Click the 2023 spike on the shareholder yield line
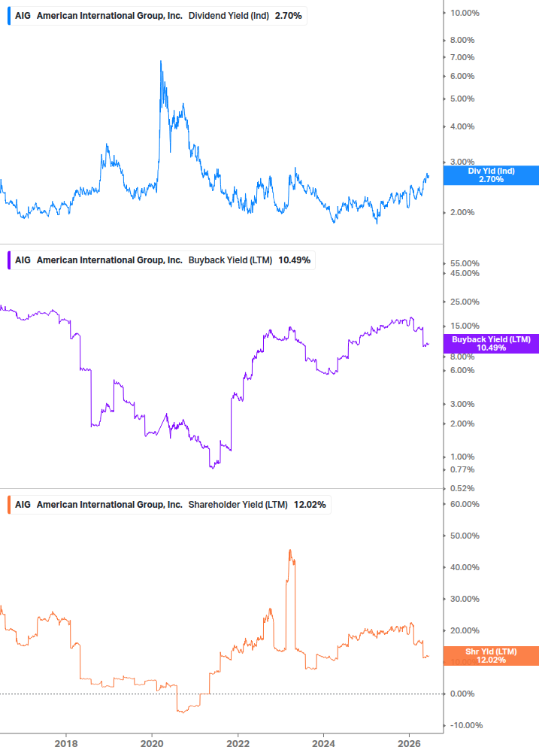The image size is (539, 756). tap(290, 550)
